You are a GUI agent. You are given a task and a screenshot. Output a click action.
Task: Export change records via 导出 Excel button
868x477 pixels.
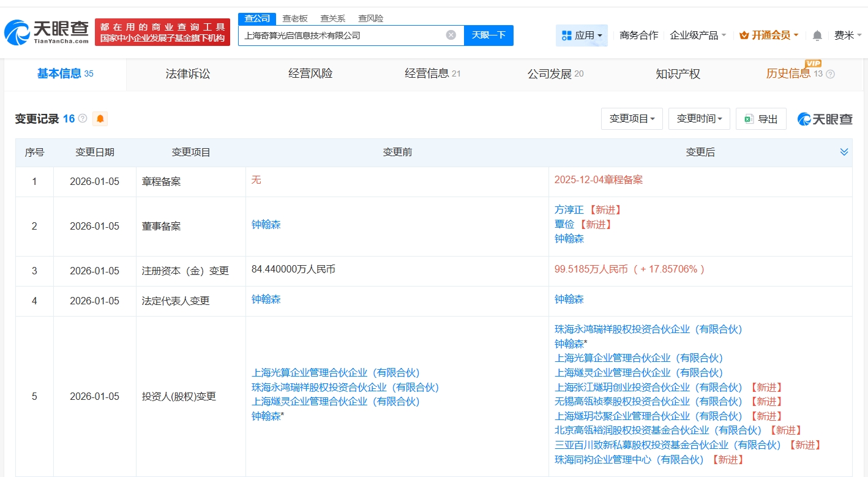[x=761, y=119]
